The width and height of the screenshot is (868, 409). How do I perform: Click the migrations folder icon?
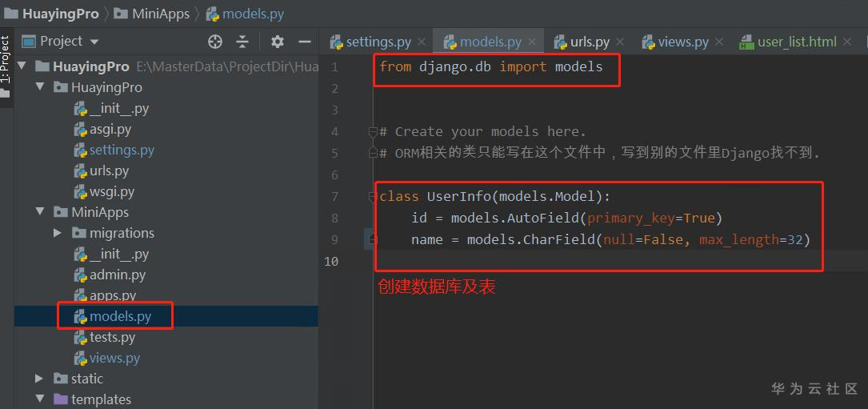[79, 234]
